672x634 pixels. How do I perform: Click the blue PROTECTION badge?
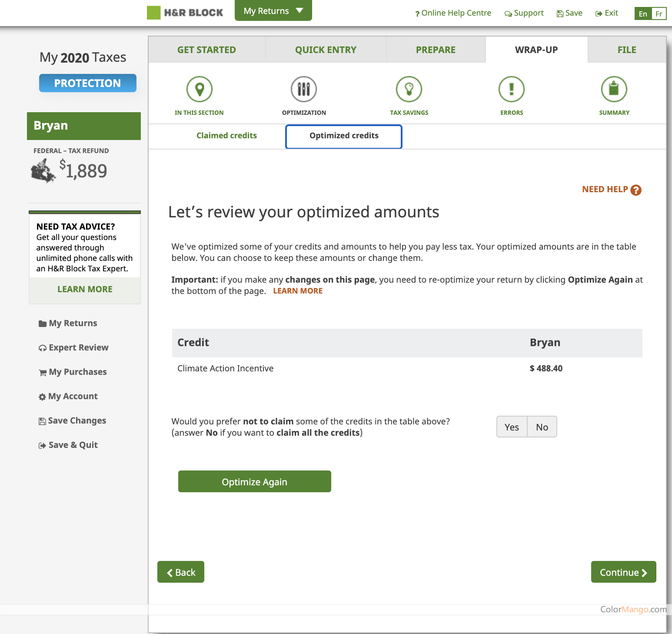click(87, 83)
